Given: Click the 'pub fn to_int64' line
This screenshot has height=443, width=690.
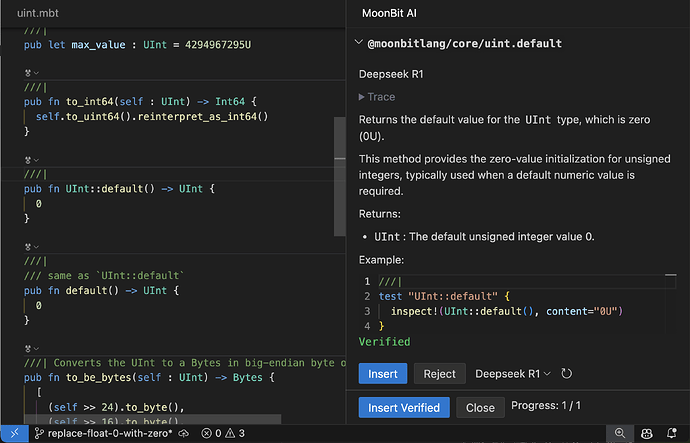Looking at the screenshot, I should pyautogui.click(x=140, y=102).
